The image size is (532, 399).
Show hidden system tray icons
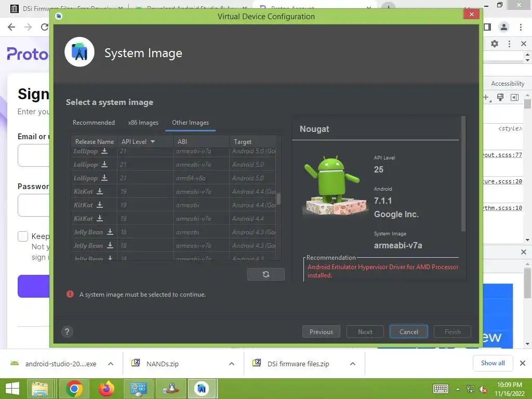coord(458,389)
